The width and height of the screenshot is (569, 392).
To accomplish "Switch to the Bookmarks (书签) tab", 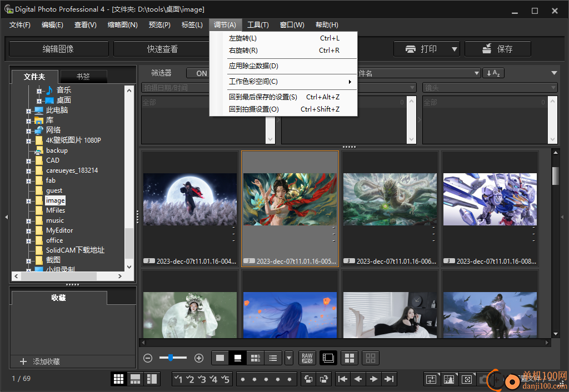I will click(x=83, y=77).
